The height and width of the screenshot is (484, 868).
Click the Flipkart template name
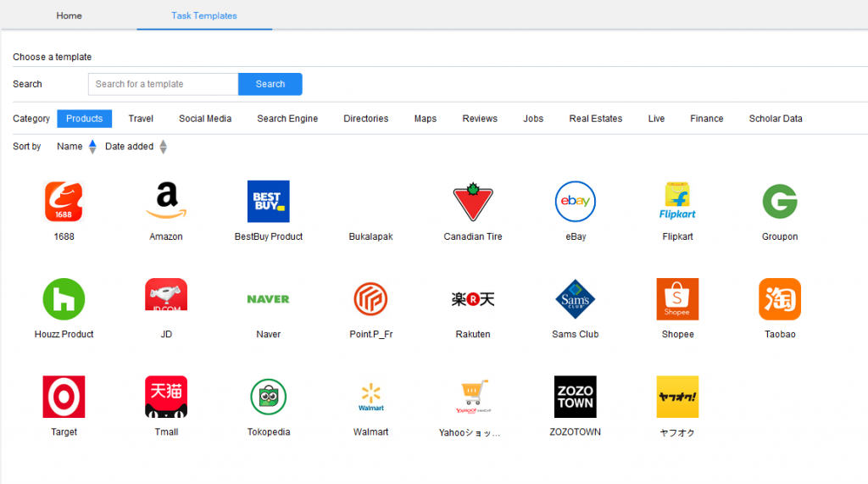[x=677, y=236]
